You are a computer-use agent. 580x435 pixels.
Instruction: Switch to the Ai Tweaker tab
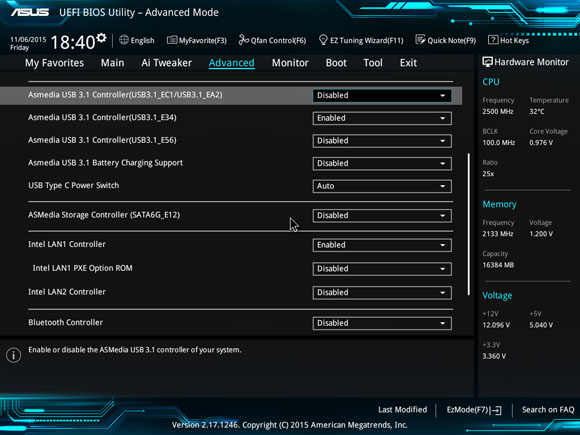[166, 63]
